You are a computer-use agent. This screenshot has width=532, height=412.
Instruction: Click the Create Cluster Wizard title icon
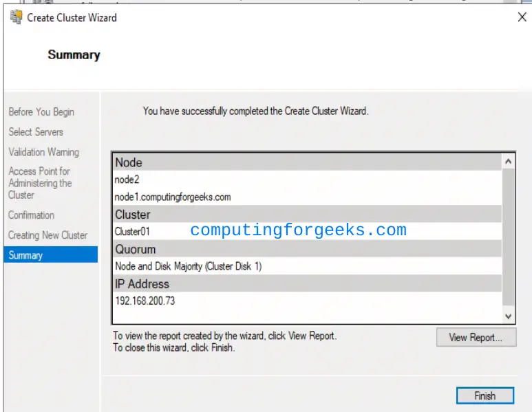point(16,17)
